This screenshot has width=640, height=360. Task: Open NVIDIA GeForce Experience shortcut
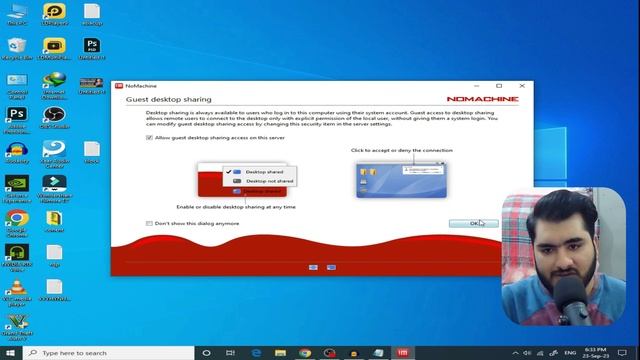coord(17,189)
